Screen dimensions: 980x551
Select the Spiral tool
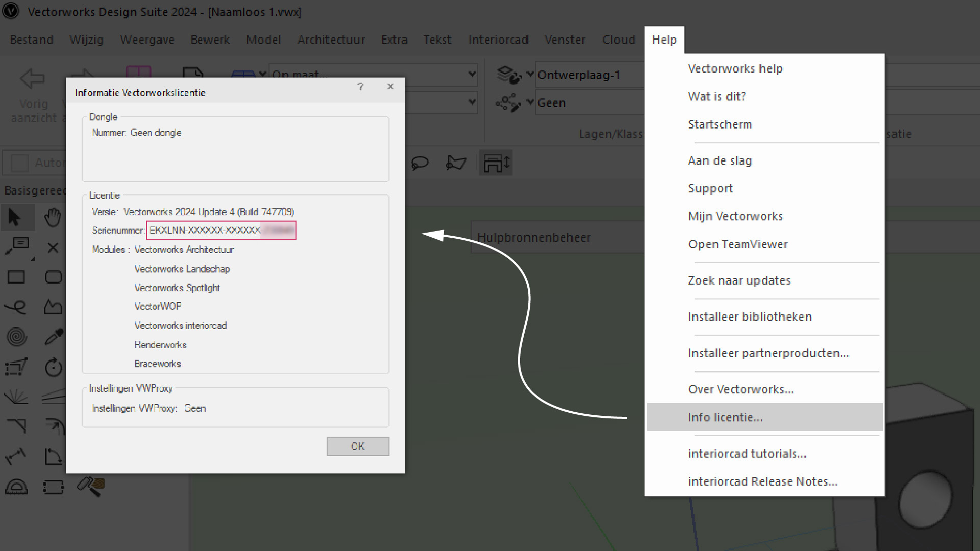click(x=16, y=337)
